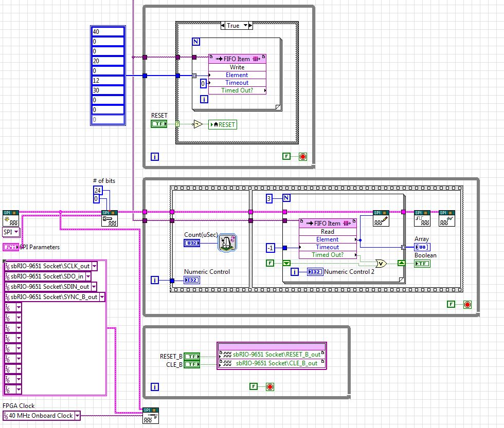The height and width of the screenshot is (428, 504).
Task: Open the True case selector dropdown
Action: click(245, 25)
